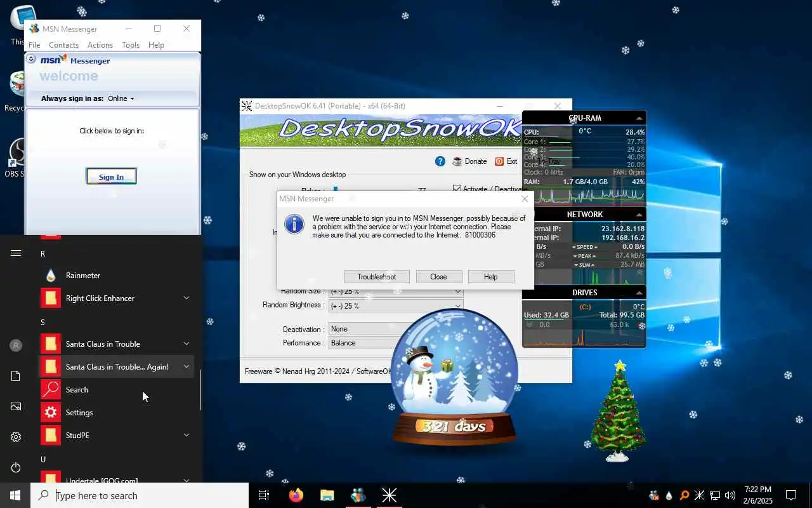Image resolution: width=812 pixels, height=508 pixels.
Task: Click the orange magnifier tray icon
Action: coord(684,495)
